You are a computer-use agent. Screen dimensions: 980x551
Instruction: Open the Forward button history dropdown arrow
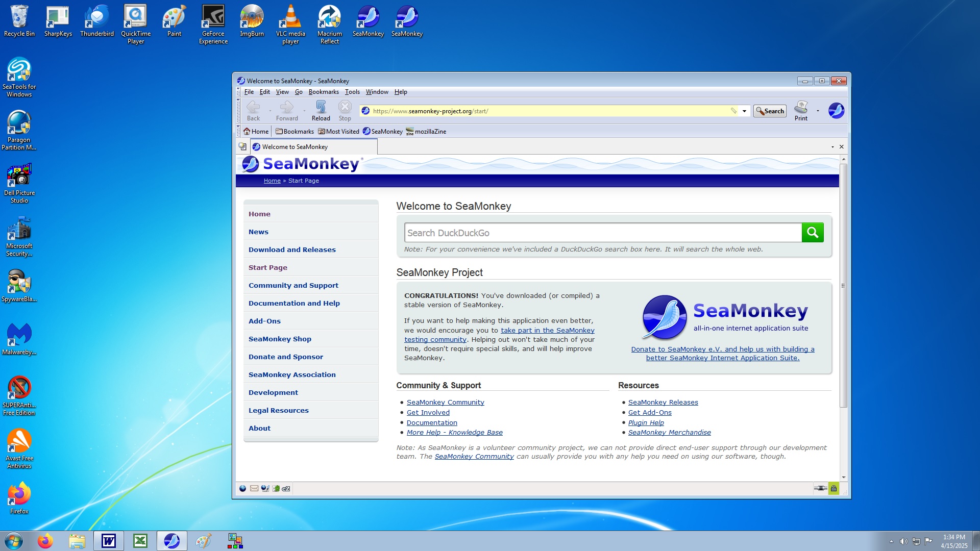304,111
